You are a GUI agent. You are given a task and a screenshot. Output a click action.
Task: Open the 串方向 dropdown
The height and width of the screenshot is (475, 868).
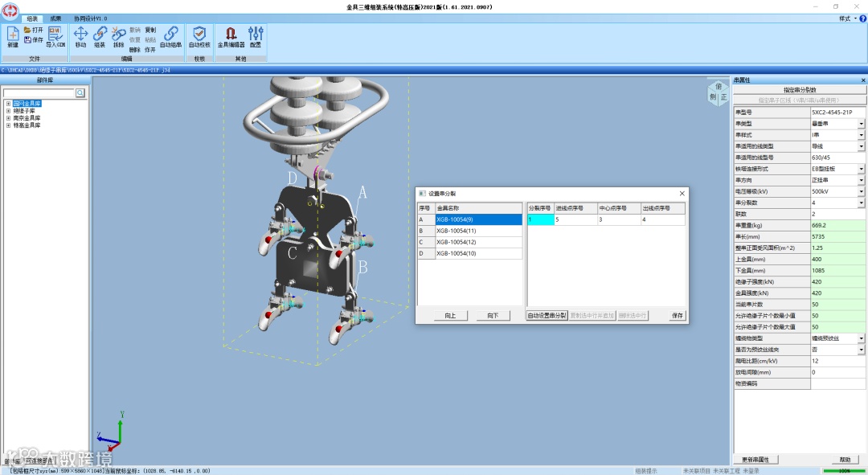(x=862, y=180)
